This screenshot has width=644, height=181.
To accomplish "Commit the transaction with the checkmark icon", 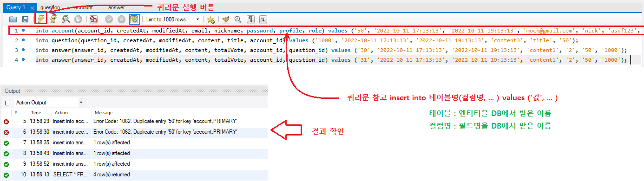I will (109, 19).
